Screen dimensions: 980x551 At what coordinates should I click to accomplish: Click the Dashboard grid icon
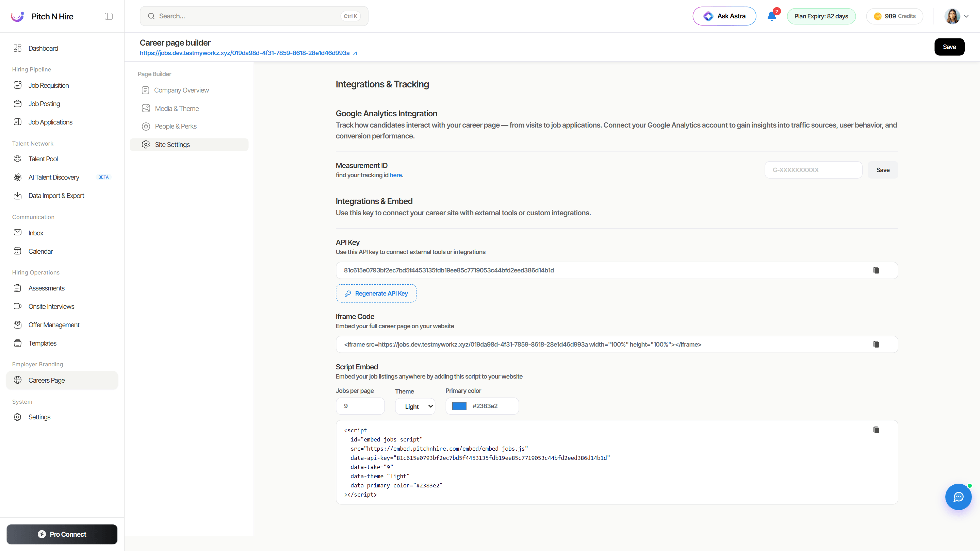click(x=17, y=48)
